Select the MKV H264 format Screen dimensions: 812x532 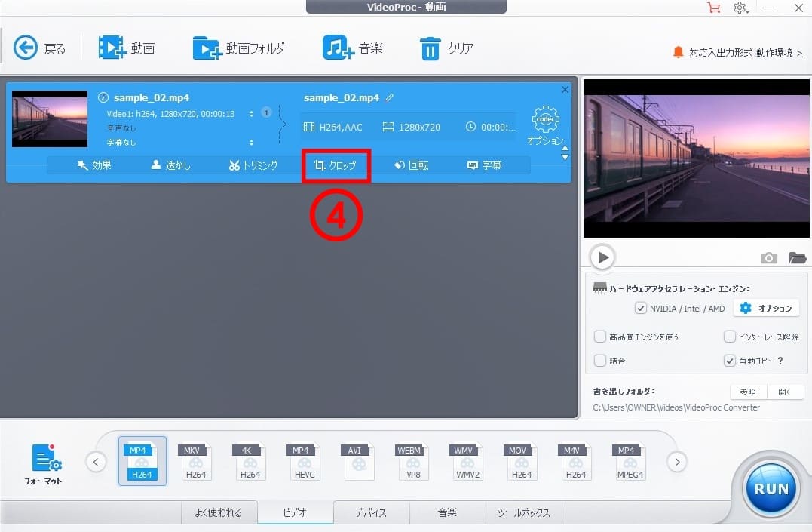pyautogui.click(x=196, y=461)
